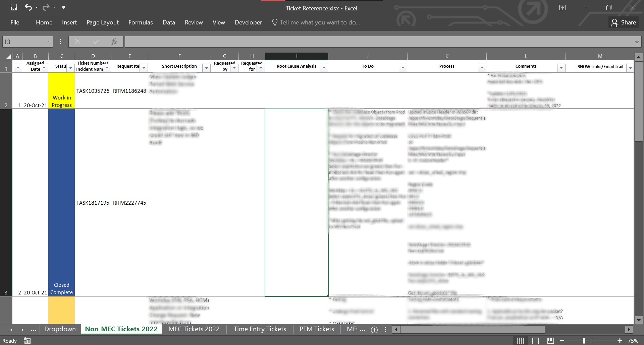Select cell RITM2227745
644x345 pixels.
click(129, 203)
